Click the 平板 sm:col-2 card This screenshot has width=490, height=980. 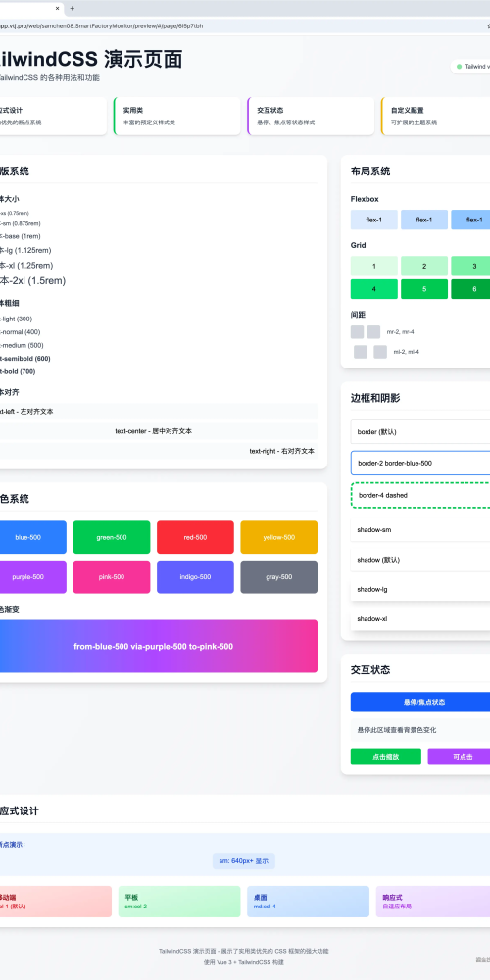179,902
